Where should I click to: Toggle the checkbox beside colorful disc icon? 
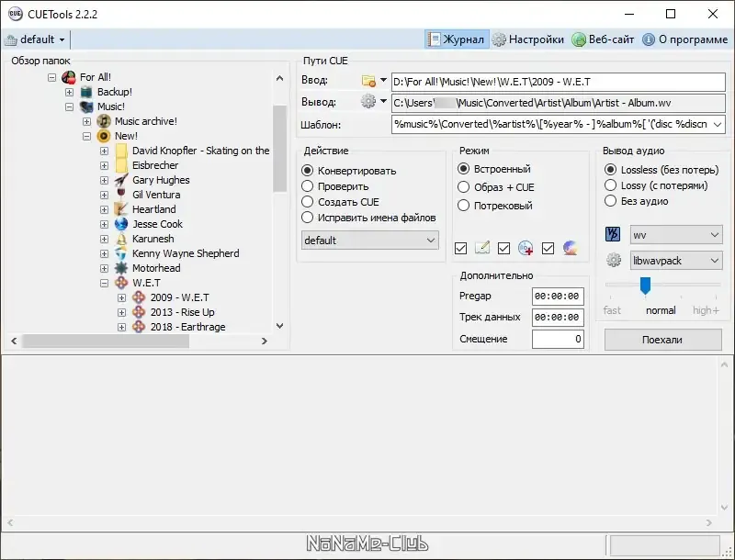click(x=548, y=248)
